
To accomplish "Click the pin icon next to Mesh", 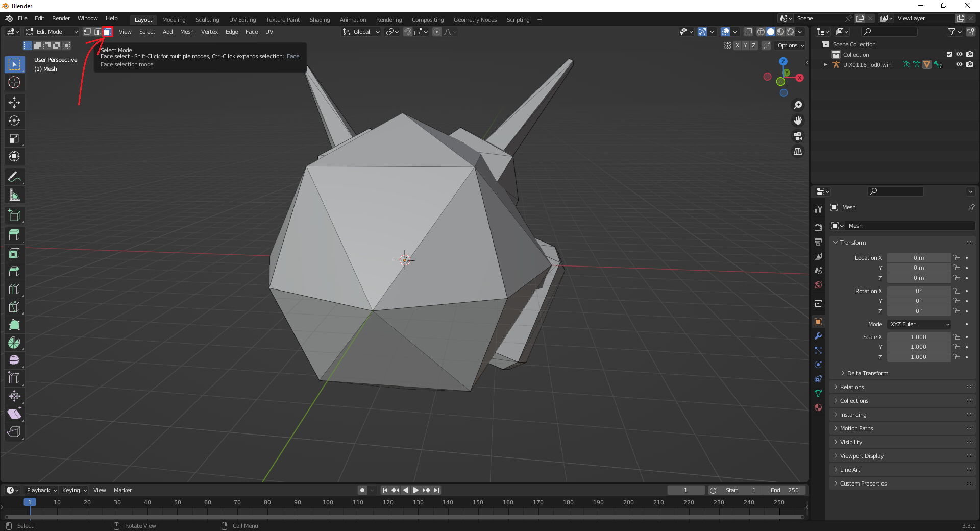I will [971, 207].
